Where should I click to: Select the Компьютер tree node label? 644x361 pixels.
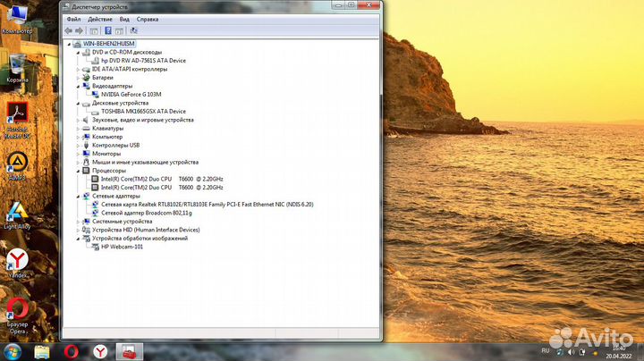pyautogui.click(x=107, y=137)
